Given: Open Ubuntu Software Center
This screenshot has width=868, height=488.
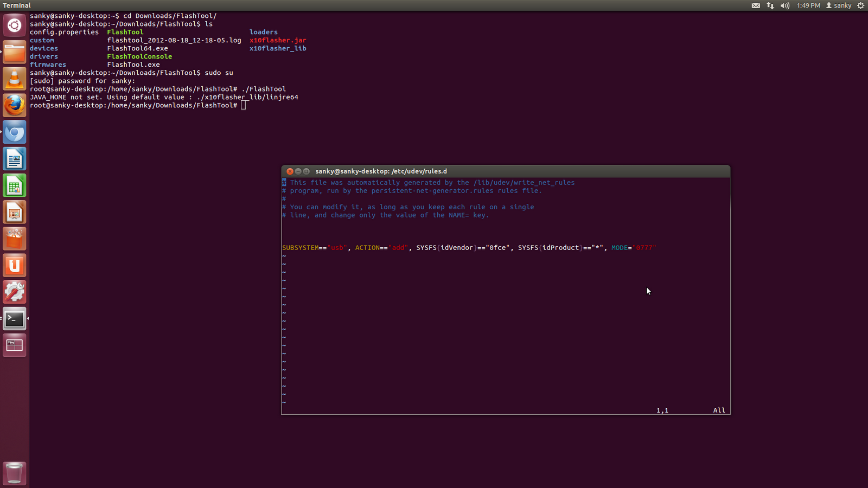Looking at the screenshot, I should click(x=15, y=239).
